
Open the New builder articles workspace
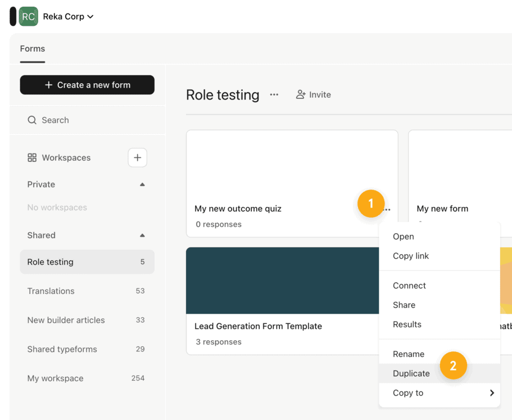tap(66, 320)
